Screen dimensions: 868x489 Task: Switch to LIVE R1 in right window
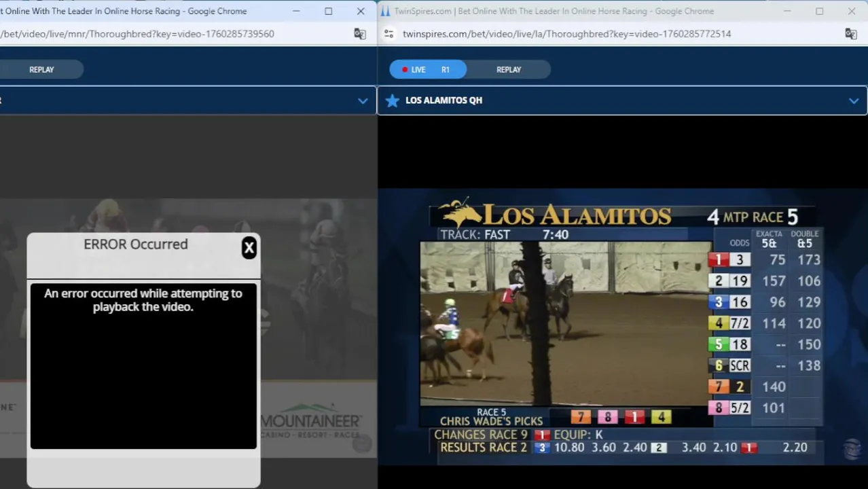428,69
